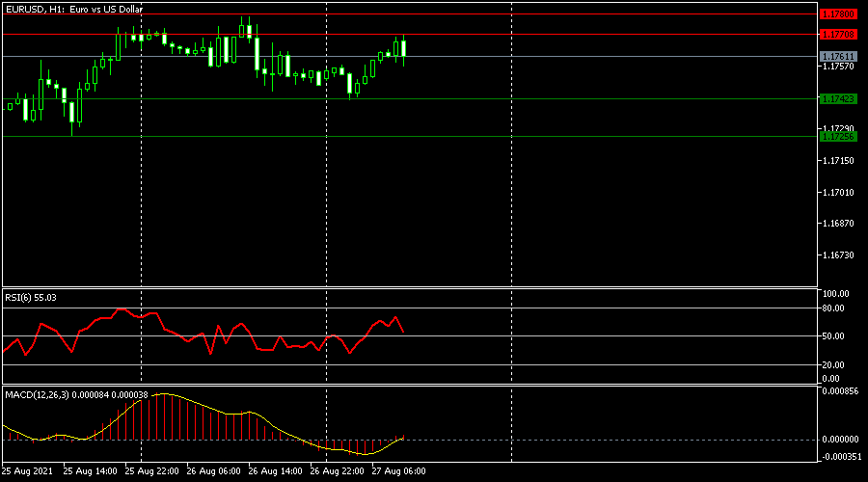Click the last candlestick on the price chart
Image resolution: width=868 pixels, height=482 pixels.
[x=403, y=49]
